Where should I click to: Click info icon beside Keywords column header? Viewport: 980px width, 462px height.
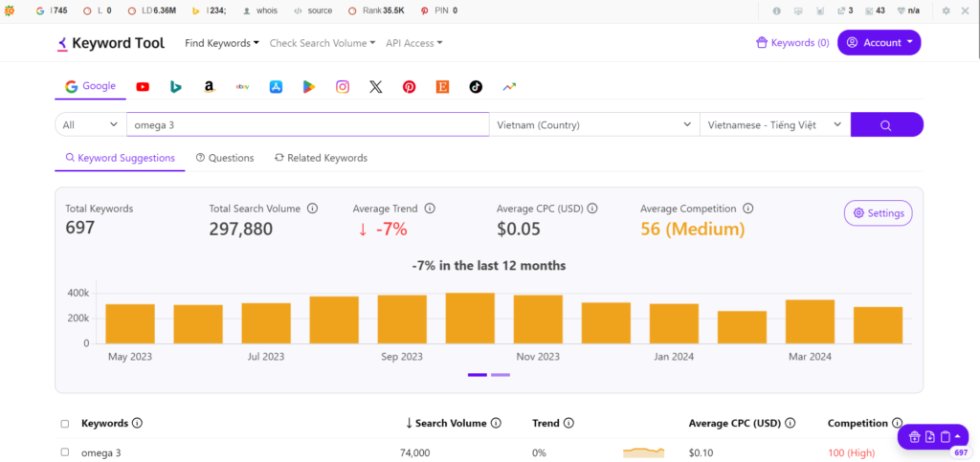pos(138,424)
